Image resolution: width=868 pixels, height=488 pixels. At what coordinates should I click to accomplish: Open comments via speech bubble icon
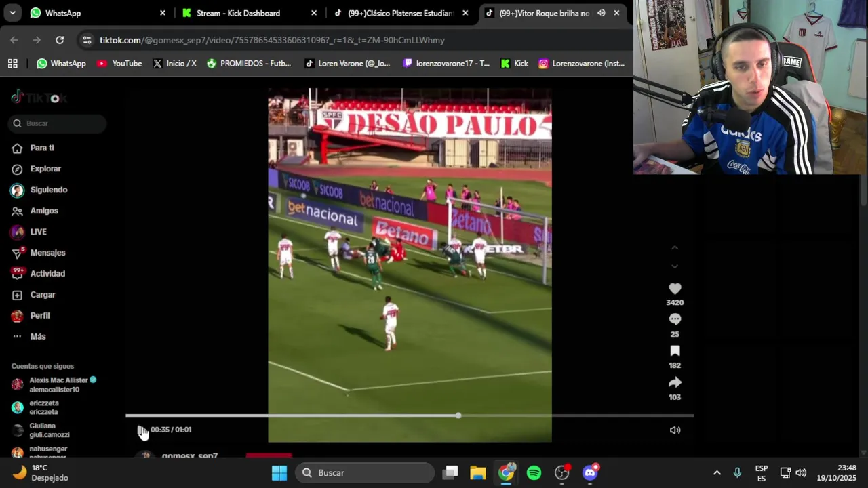[x=675, y=319]
